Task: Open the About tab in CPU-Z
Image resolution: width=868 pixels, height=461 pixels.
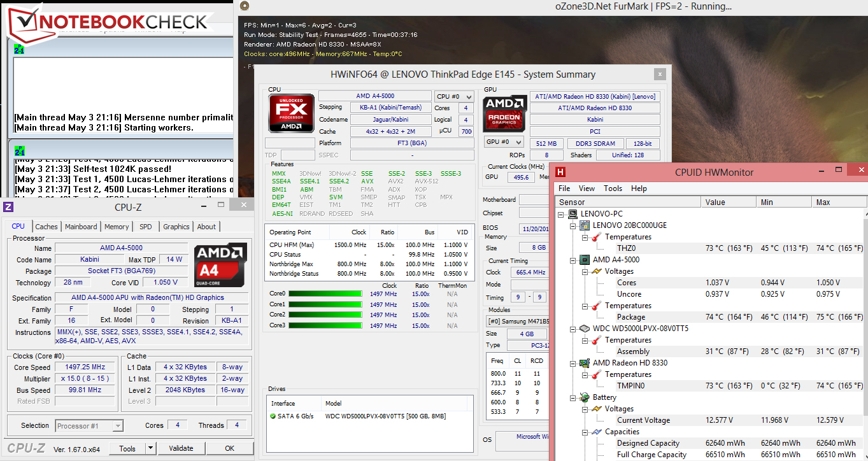Action: click(206, 227)
